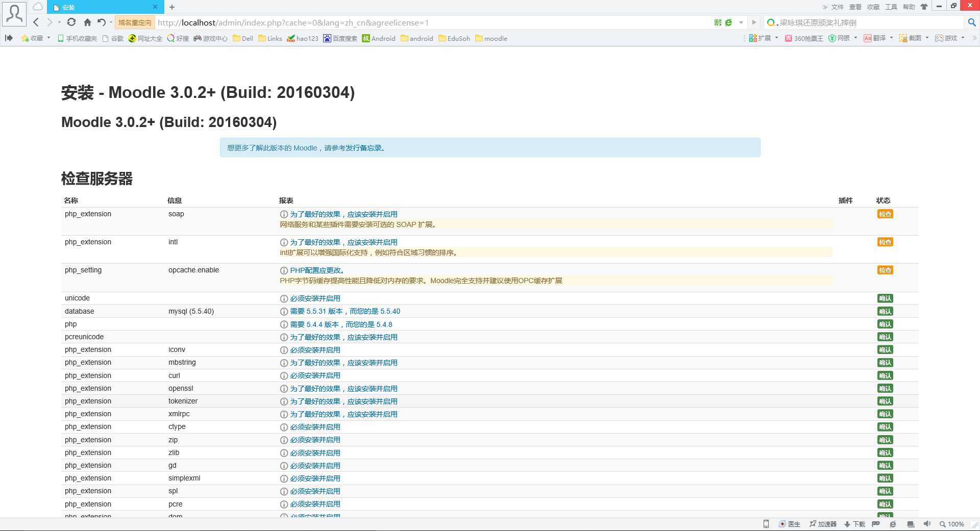The image size is (980, 531).
Task: Click the info icon on database row
Action: pos(284,311)
